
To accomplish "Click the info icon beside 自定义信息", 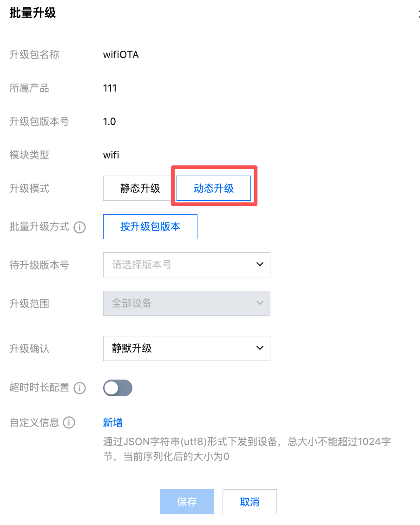I will (69, 423).
